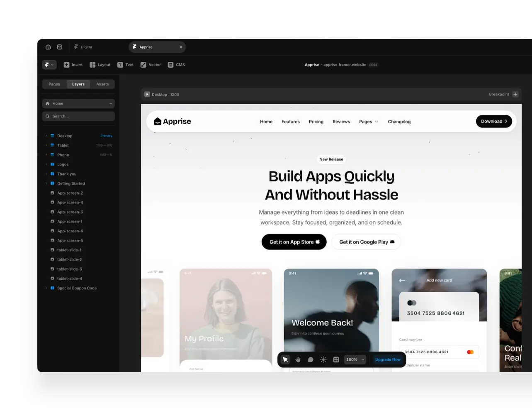Expand the Getting Started layer
This screenshot has width=532, height=415.
point(46,183)
